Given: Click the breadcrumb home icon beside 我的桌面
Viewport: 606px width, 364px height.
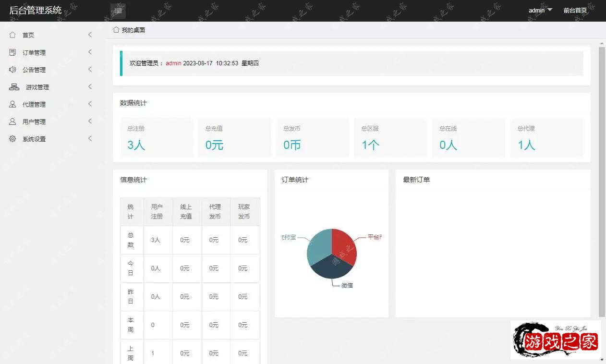Looking at the screenshot, I should click(116, 30).
